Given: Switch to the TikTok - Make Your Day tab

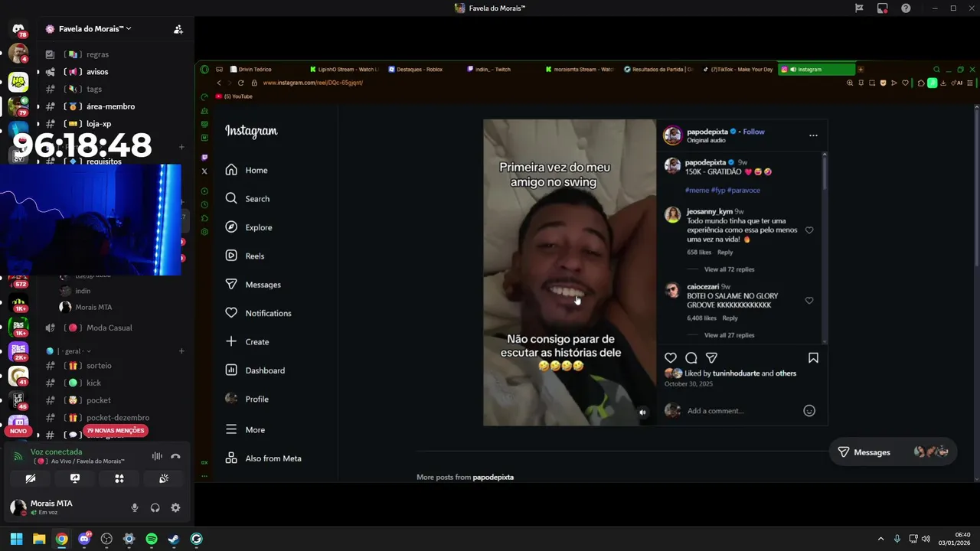Looking at the screenshot, I should click(x=738, y=70).
